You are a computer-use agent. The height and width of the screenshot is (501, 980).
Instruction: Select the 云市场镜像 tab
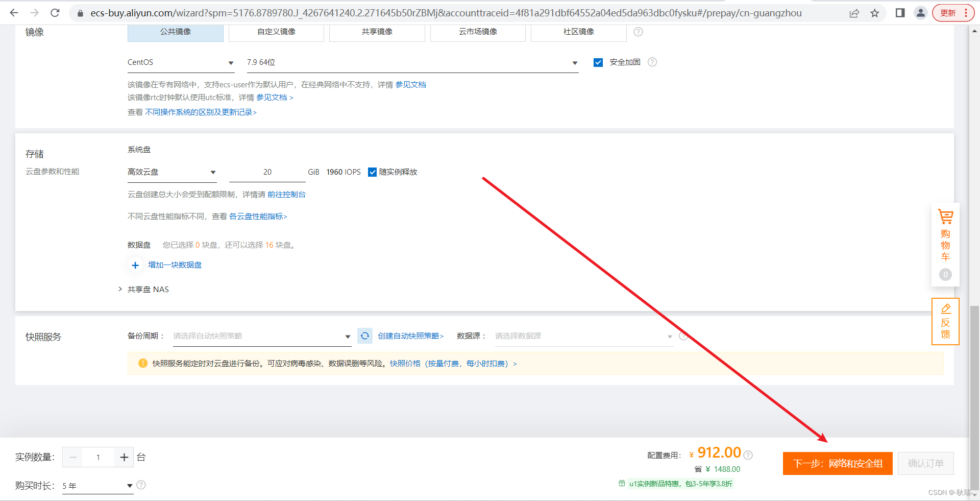point(478,32)
